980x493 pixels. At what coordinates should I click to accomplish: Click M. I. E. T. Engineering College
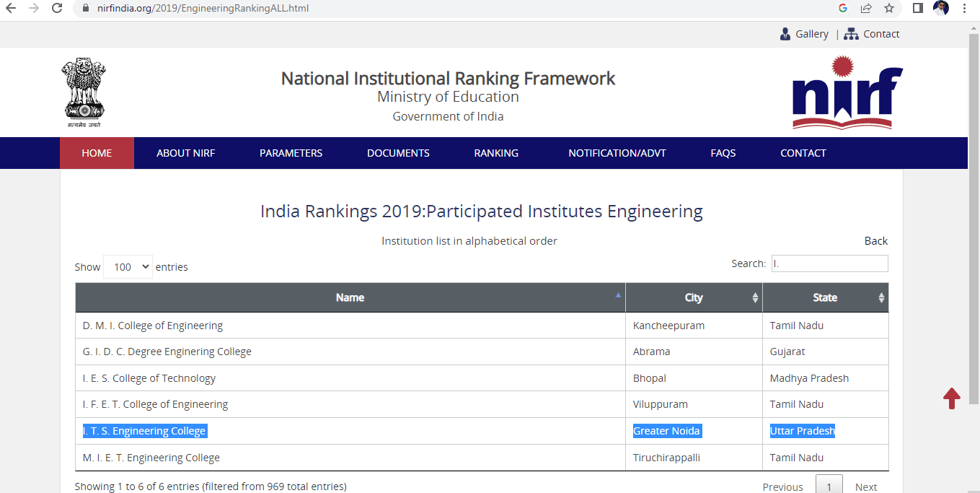(x=151, y=458)
